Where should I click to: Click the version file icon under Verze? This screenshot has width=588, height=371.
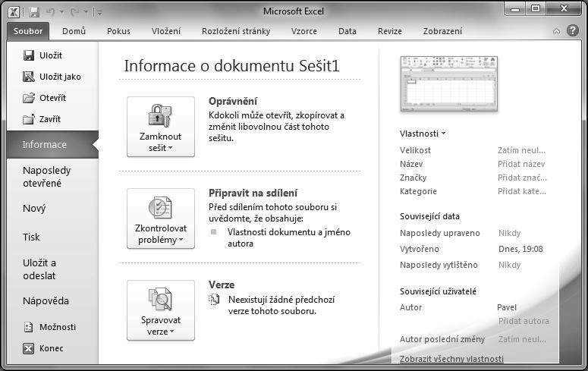tap(214, 300)
